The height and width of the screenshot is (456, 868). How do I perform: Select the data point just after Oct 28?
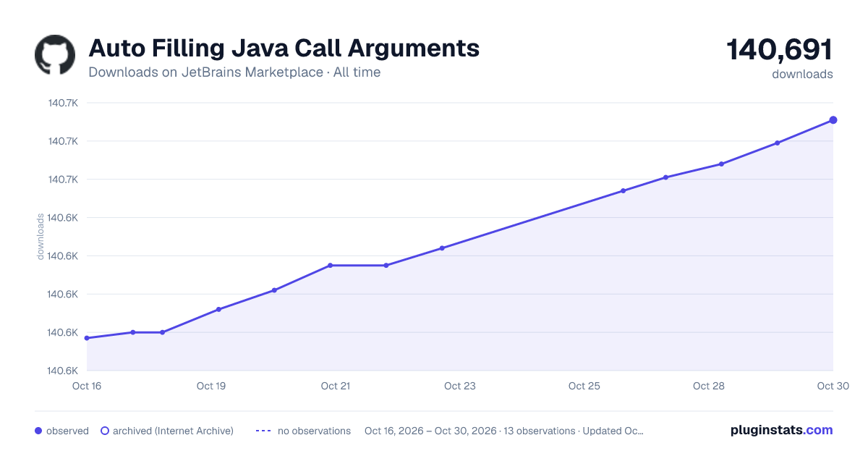tap(721, 164)
